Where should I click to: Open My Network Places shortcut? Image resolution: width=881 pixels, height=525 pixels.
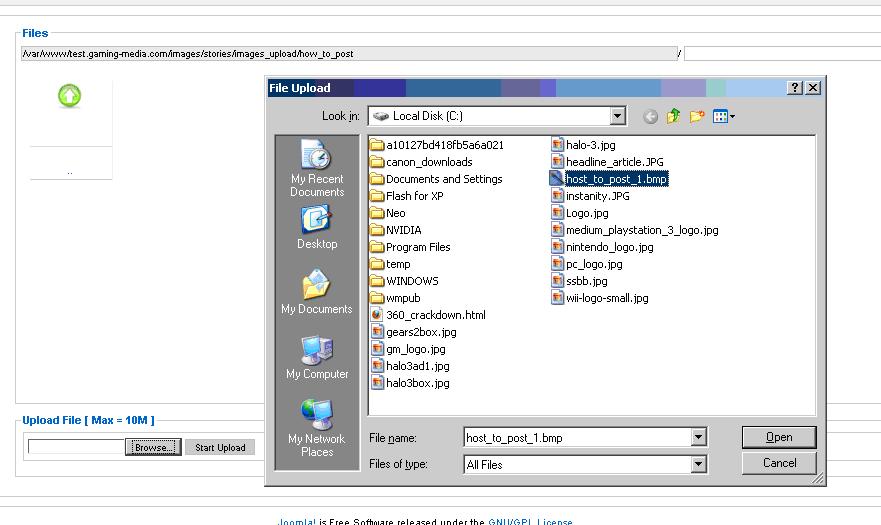click(317, 428)
